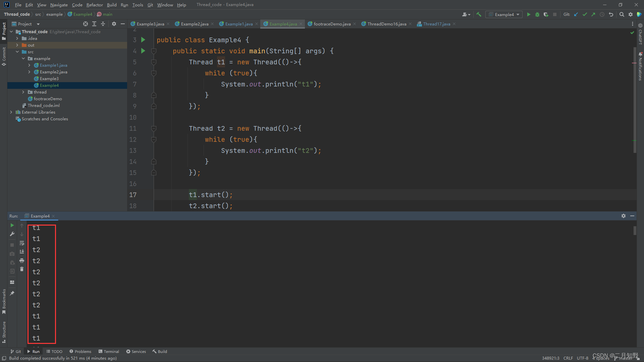The height and width of the screenshot is (362, 644).
Task: Click the Build project hammer icon
Action: click(479, 14)
